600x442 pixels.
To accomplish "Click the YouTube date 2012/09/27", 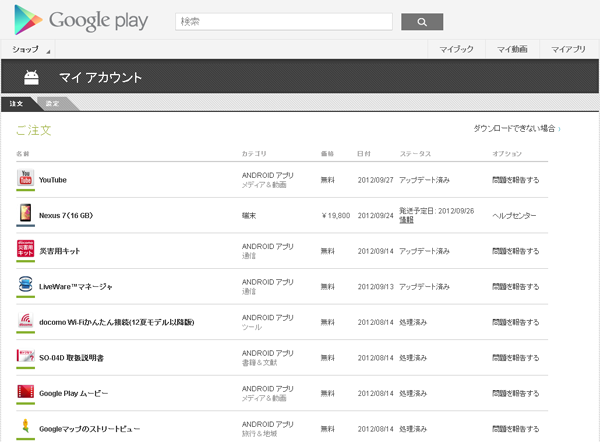I will 375,180.
